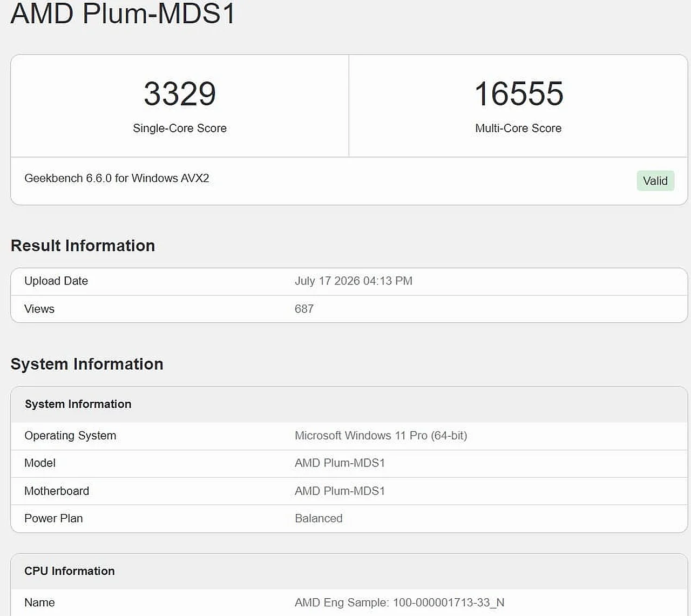Click the Motherboard row label

pos(57,491)
